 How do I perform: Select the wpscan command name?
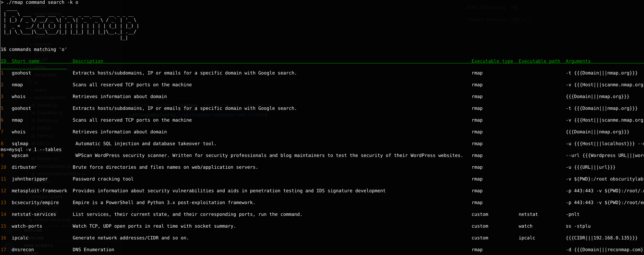pyautogui.click(x=20, y=156)
